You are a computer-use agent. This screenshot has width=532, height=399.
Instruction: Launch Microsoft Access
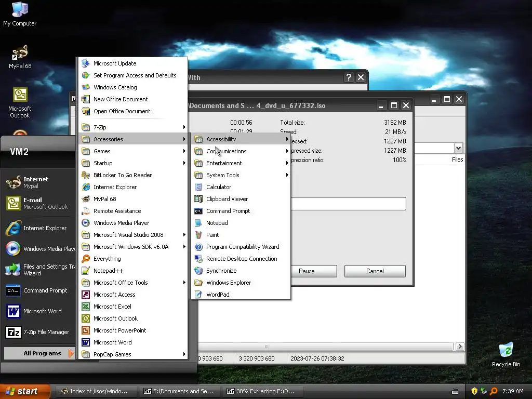[x=133, y=295]
